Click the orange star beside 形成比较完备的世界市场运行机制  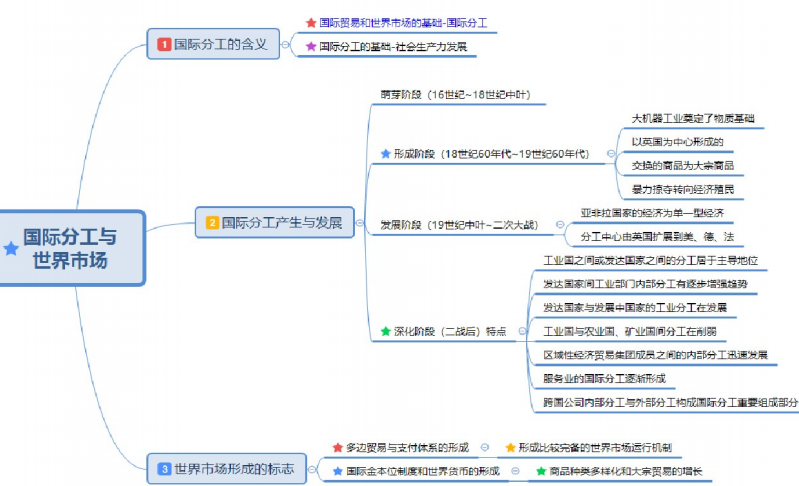pyautogui.click(x=510, y=447)
